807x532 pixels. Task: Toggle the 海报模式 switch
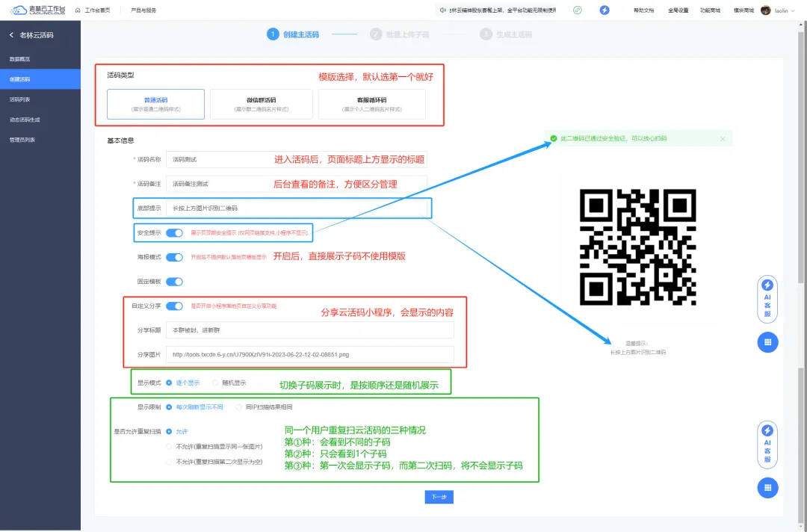coord(174,257)
